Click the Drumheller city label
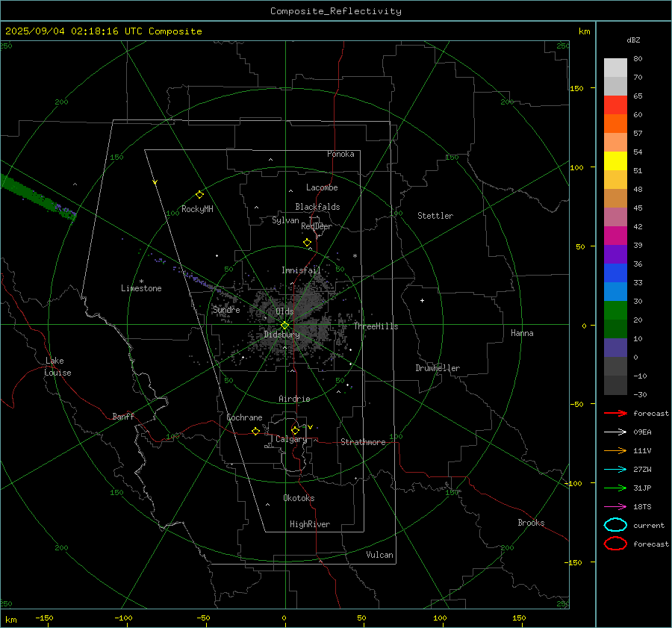The height and width of the screenshot is (628, 672). tap(438, 368)
